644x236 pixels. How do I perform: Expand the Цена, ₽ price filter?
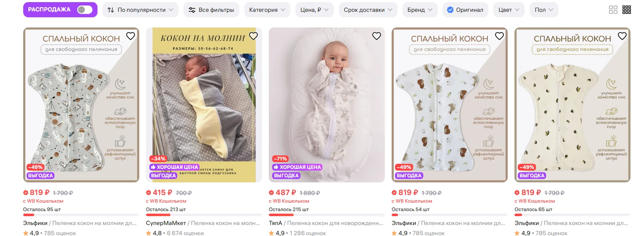314,10
